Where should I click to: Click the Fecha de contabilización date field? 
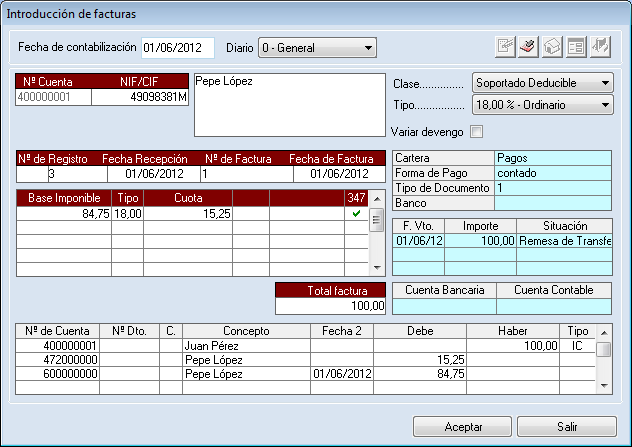177,47
